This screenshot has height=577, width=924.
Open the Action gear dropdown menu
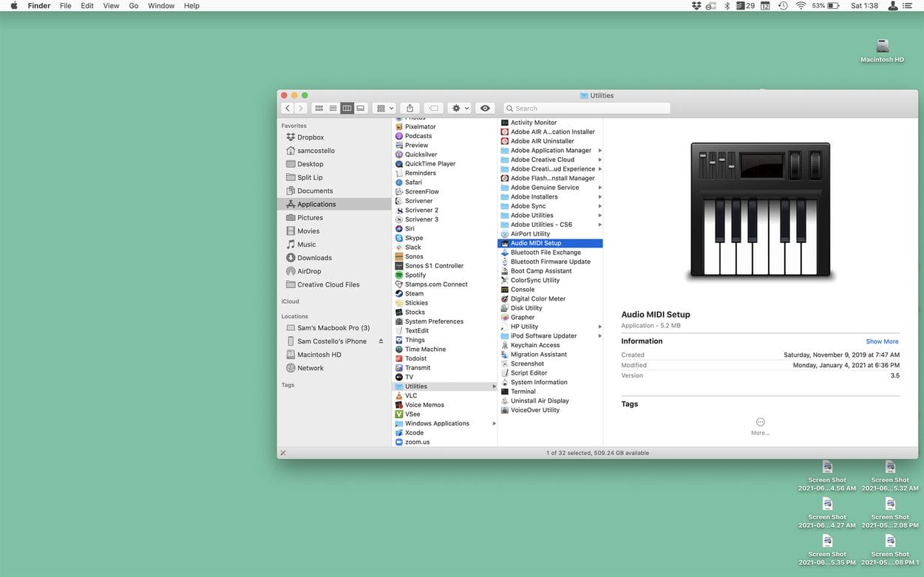(460, 108)
